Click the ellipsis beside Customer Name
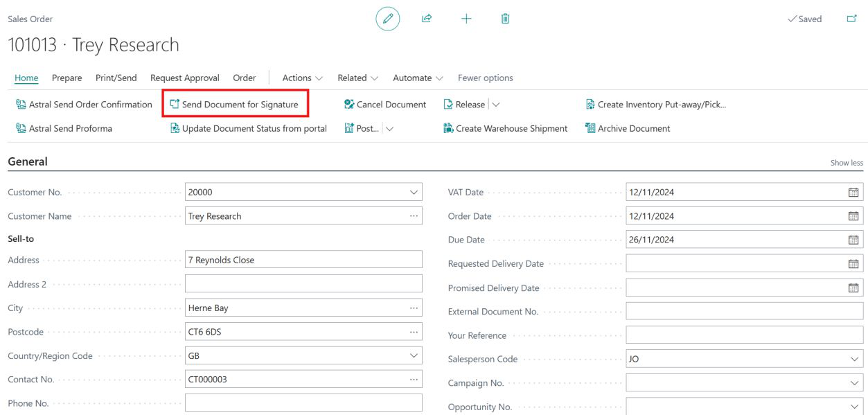The image size is (868, 415). coord(414,215)
